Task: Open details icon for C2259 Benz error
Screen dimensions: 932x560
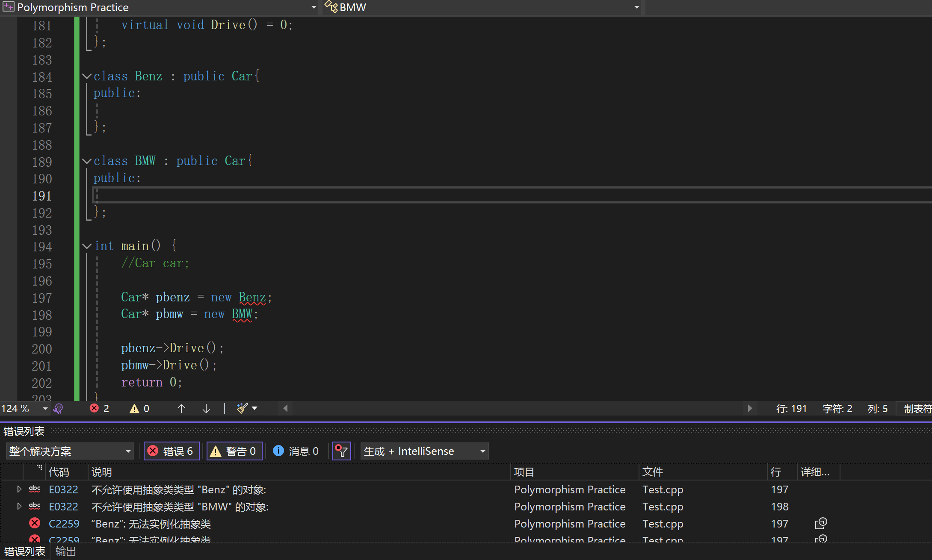Action: coord(821,523)
